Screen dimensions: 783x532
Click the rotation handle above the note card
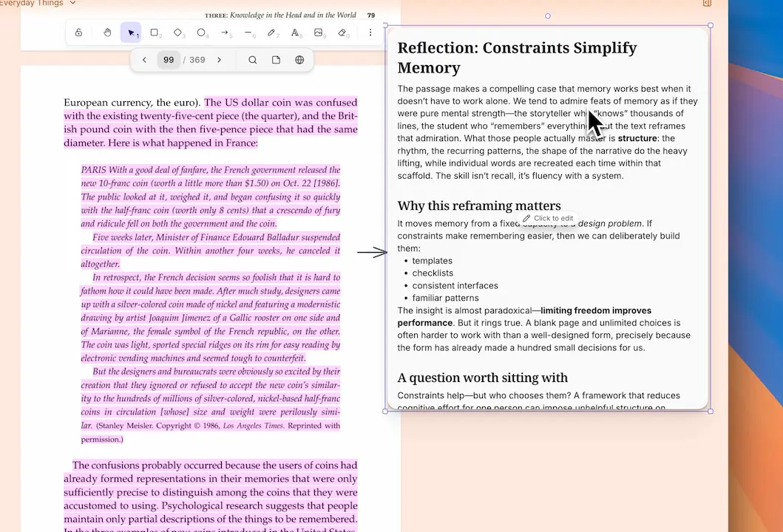pos(548,16)
